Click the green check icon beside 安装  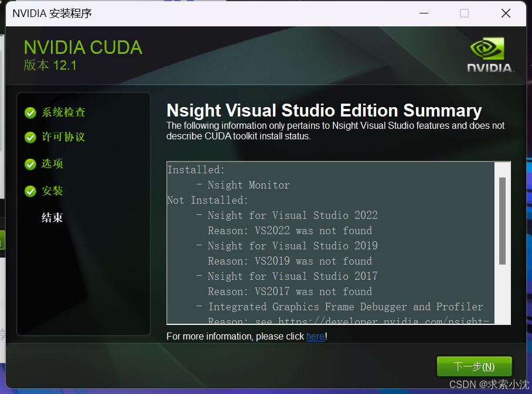click(x=30, y=191)
